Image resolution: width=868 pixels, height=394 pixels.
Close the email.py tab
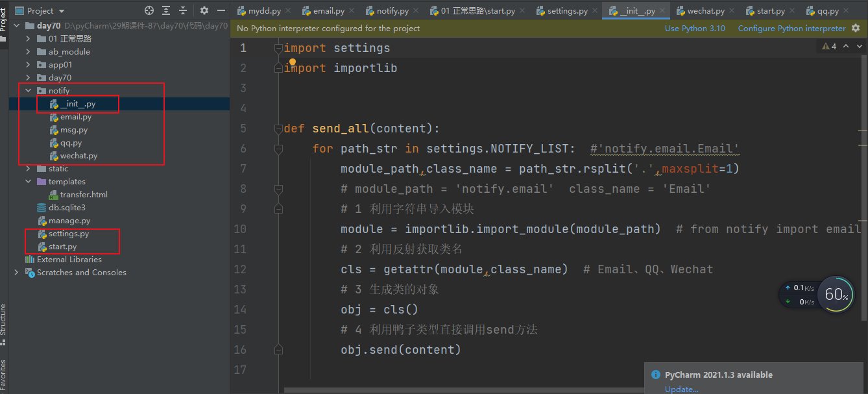351,11
